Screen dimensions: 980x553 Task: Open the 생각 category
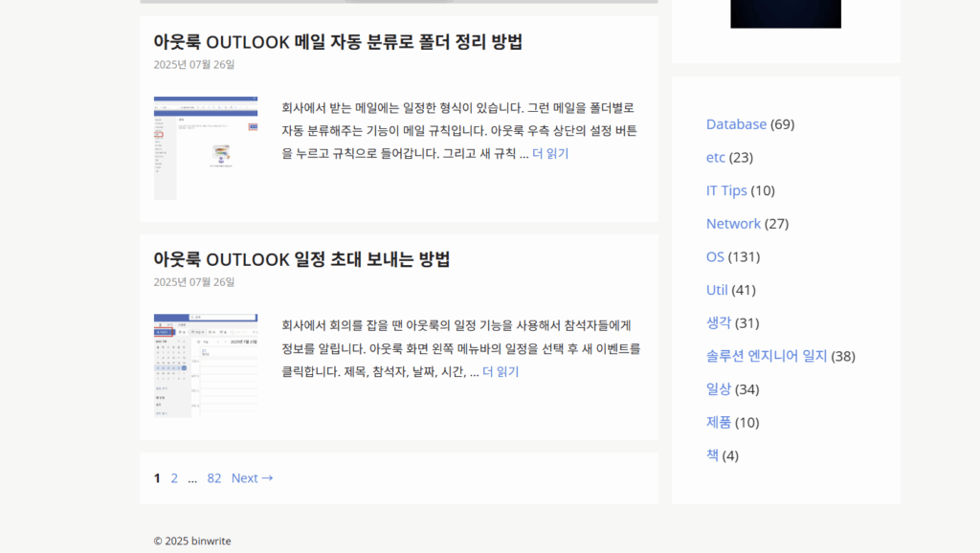point(719,322)
